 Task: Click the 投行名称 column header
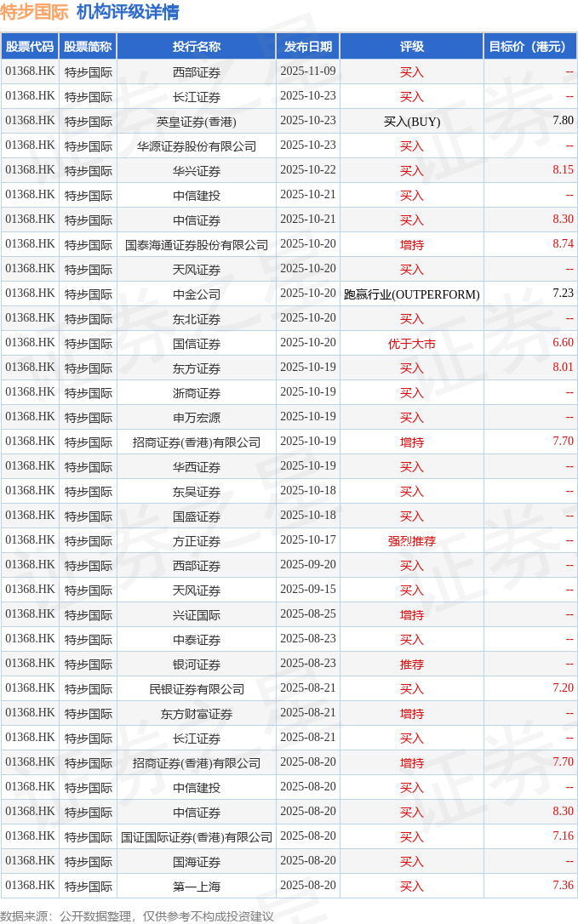point(197,47)
